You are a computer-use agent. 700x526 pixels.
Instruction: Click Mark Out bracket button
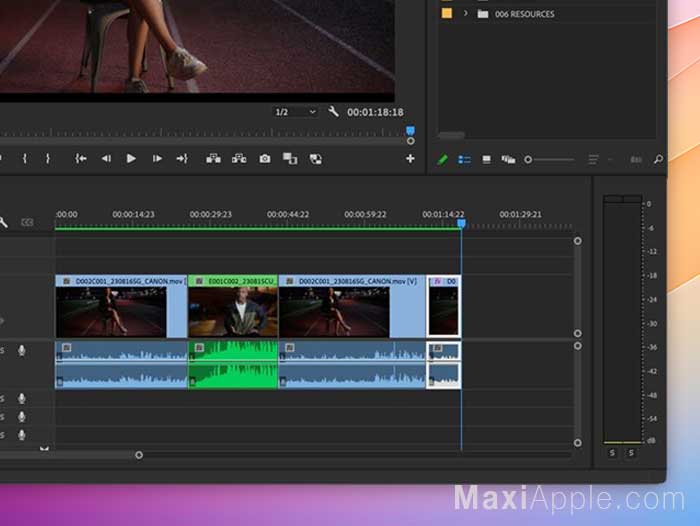point(48,159)
